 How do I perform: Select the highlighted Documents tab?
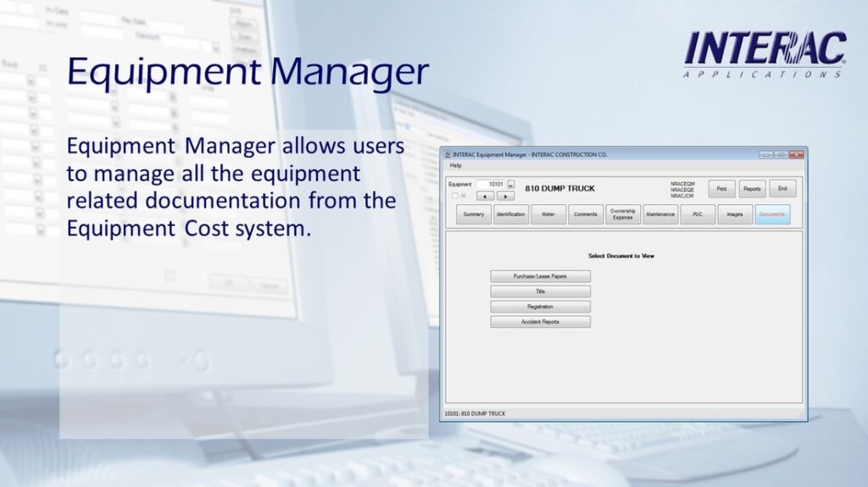pyautogui.click(x=772, y=214)
